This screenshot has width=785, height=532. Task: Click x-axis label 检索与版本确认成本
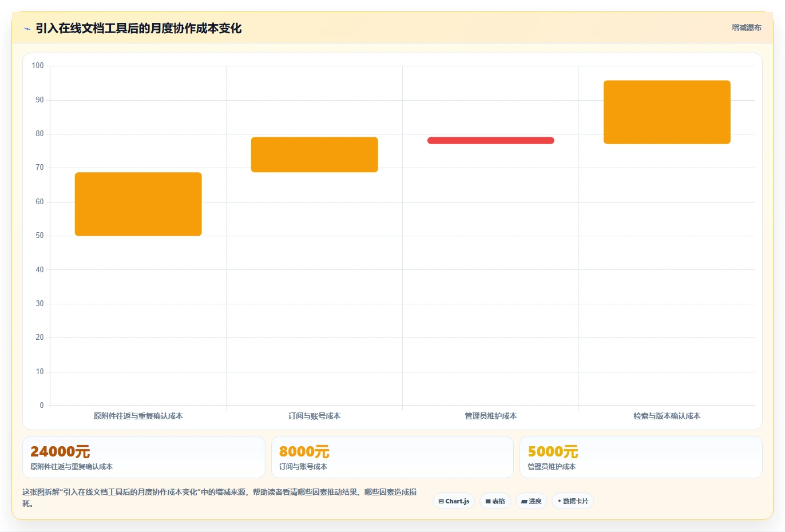667,416
